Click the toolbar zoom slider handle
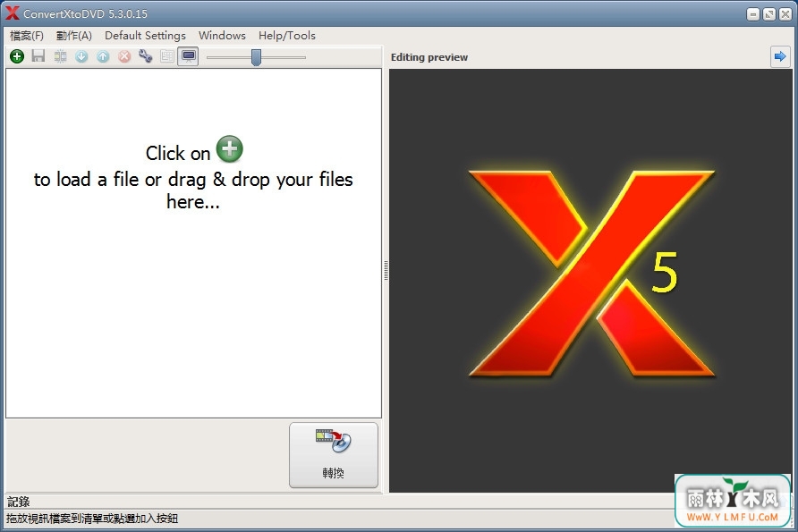Screen dimensions: 798x532 (x=256, y=57)
